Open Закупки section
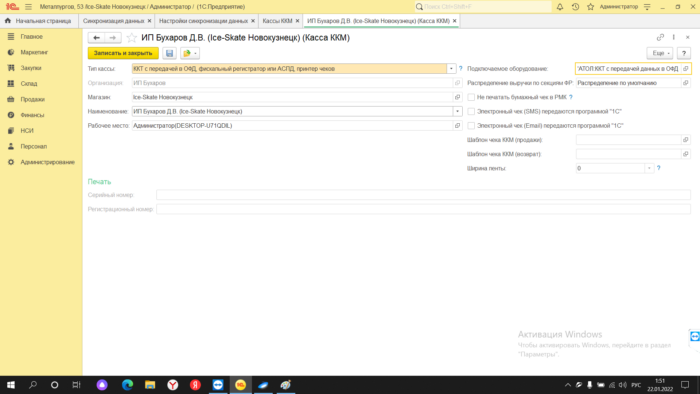Screen dimensions: 700x394 pos(31,68)
